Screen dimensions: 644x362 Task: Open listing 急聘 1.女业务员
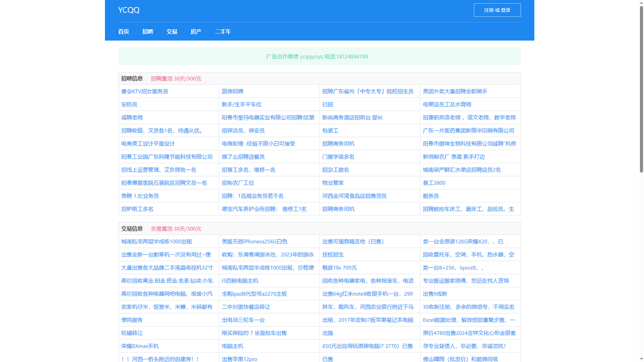140,196
